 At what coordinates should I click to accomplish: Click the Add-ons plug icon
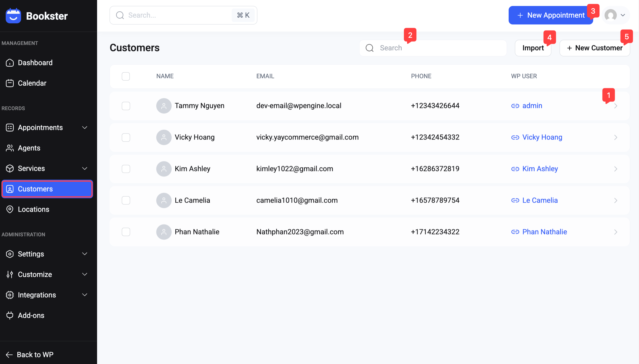pyautogui.click(x=10, y=315)
